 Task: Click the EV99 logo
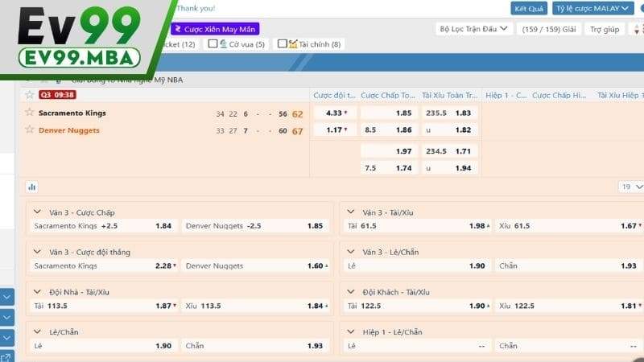(76, 36)
